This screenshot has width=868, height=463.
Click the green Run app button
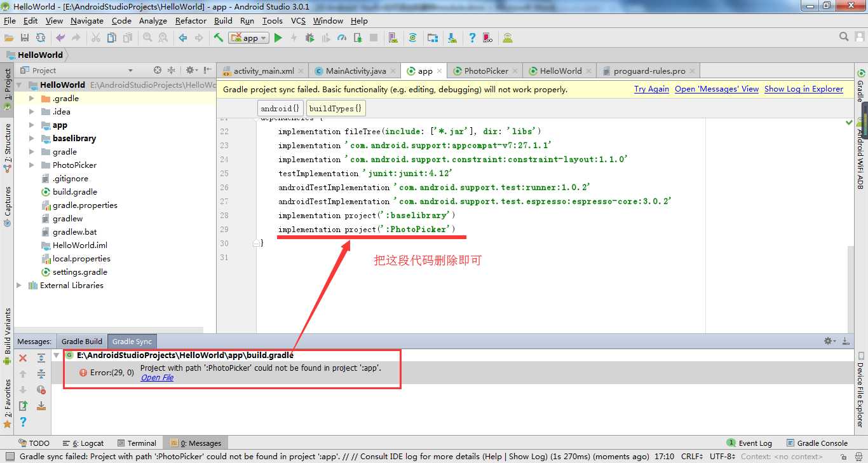pos(278,38)
